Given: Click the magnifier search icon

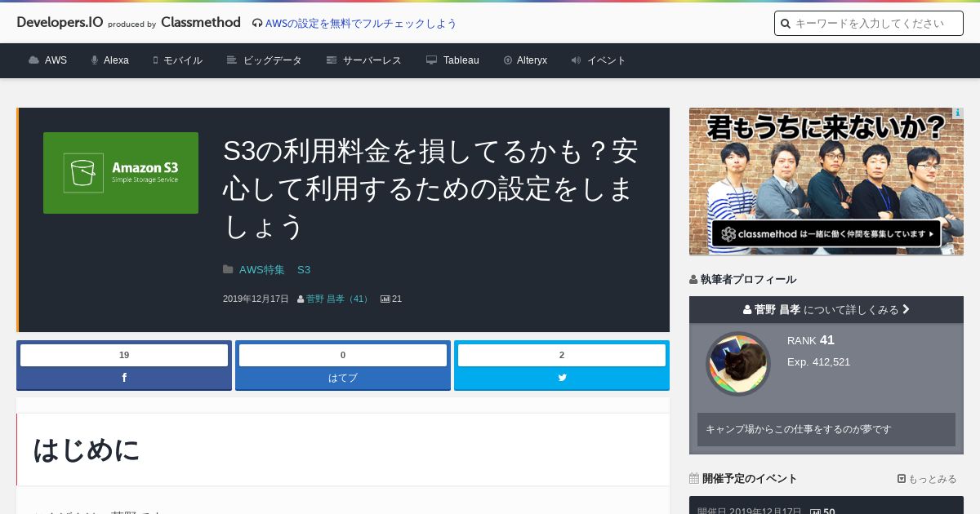Looking at the screenshot, I should (x=786, y=24).
